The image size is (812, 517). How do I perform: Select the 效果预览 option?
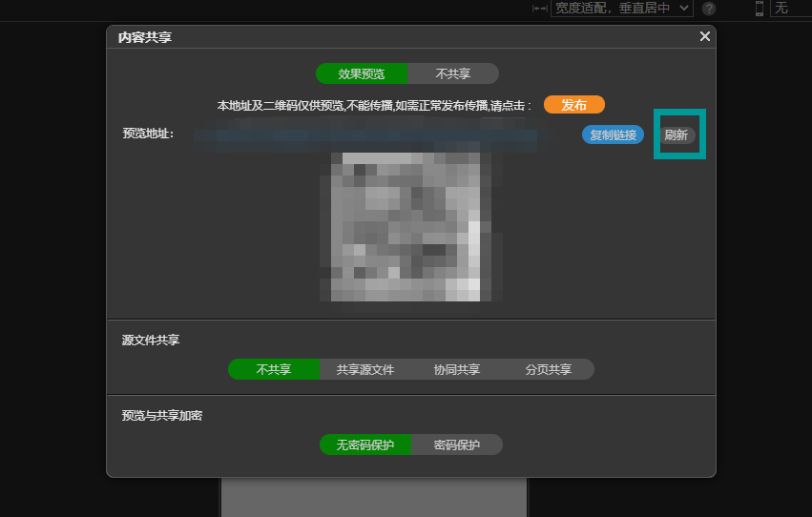coord(362,73)
